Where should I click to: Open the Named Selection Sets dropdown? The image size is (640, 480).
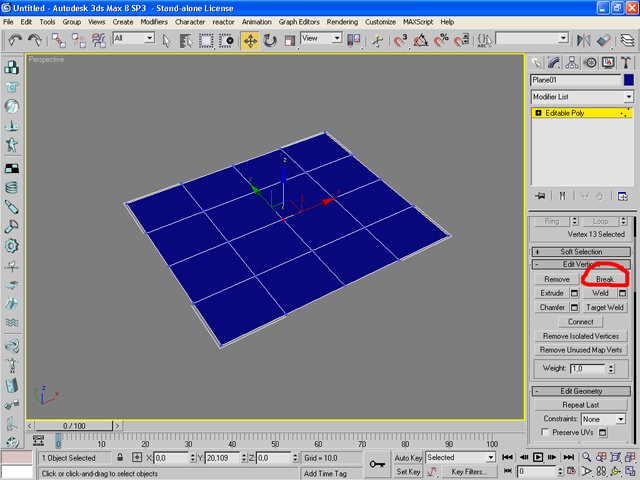coord(532,38)
